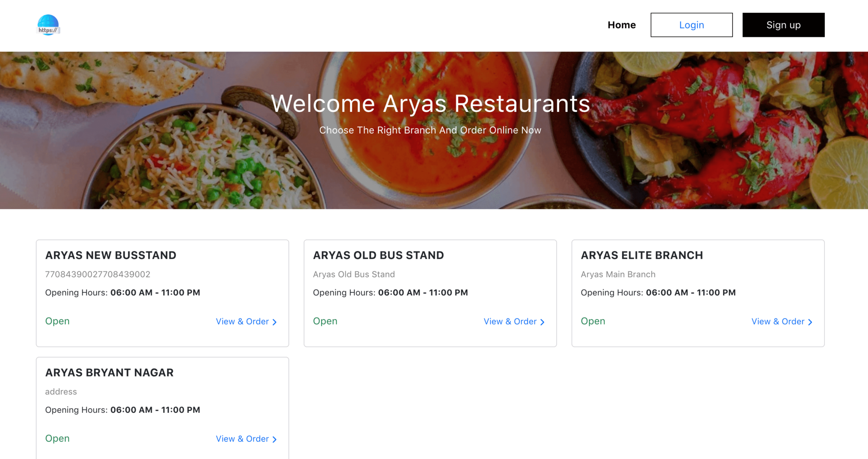The height and width of the screenshot is (459, 868).
Task: Click the Open status on Aryas New Busstand card
Action: [57, 321]
